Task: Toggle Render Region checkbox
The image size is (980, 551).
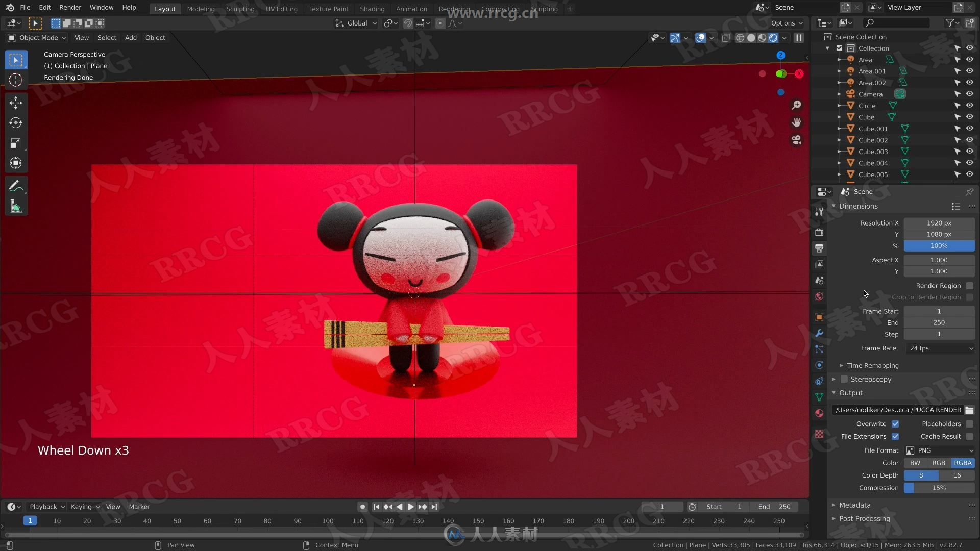Action: pos(969,285)
